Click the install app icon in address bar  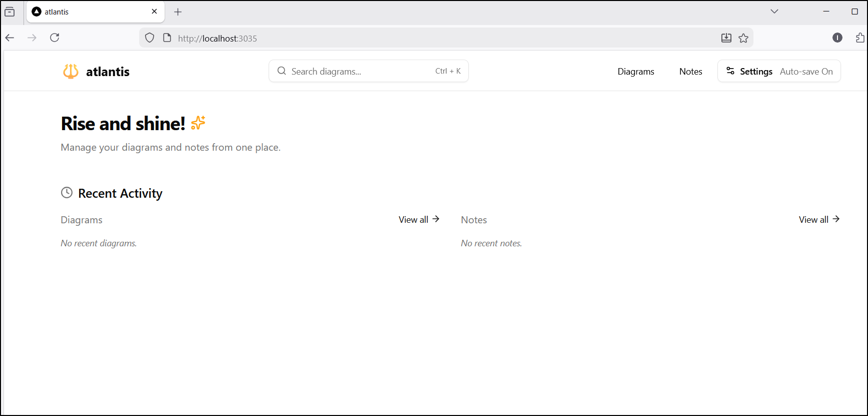point(726,38)
